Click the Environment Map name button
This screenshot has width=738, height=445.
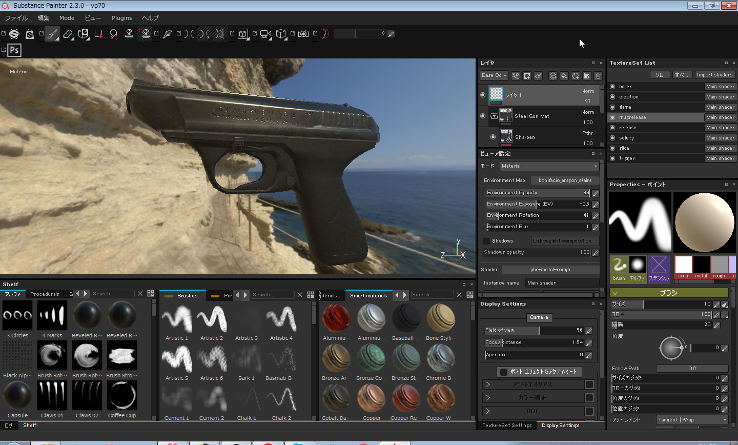click(565, 180)
